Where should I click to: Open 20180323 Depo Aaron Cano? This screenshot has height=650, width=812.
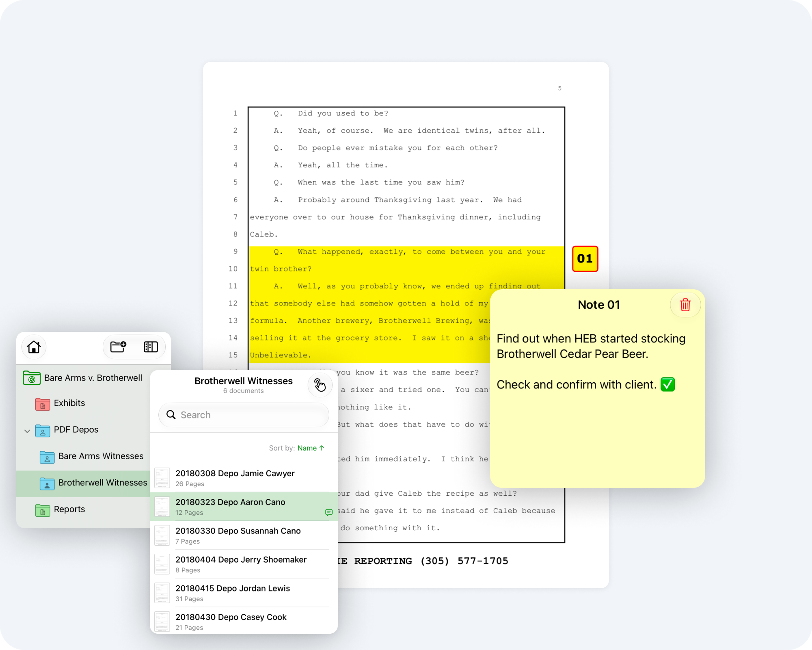click(x=244, y=507)
